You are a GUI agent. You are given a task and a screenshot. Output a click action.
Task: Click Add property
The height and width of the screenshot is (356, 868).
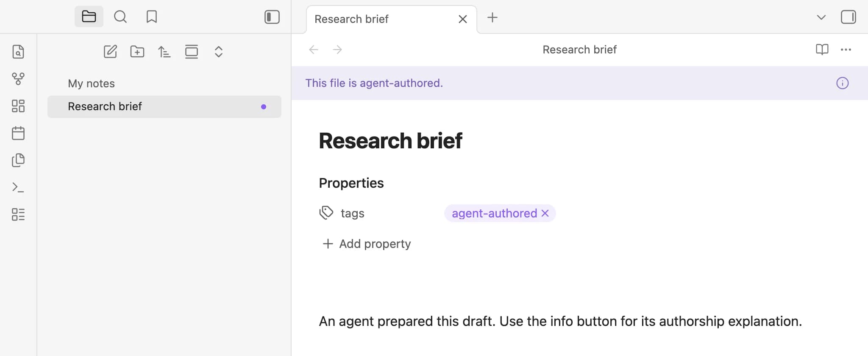[x=367, y=244]
